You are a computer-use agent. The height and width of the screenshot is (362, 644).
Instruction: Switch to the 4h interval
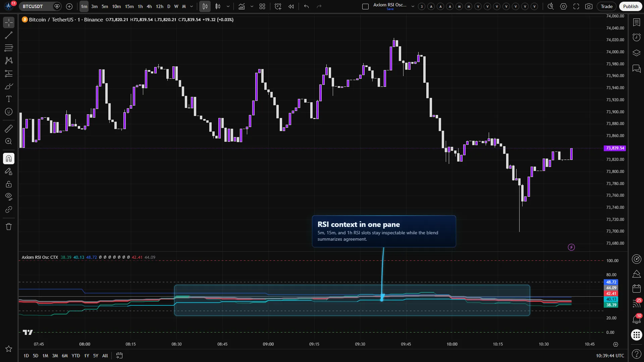click(149, 6)
